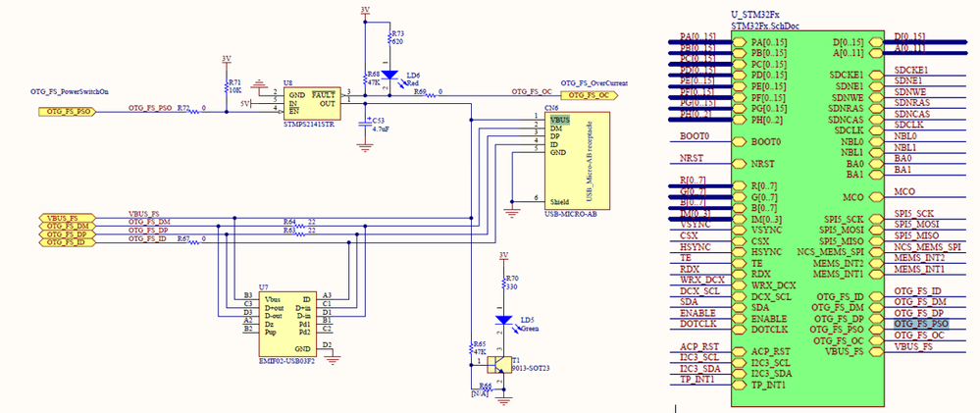Click the red LED symbol LD6
Viewport: 980px width, 413px height.
click(x=390, y=76)
